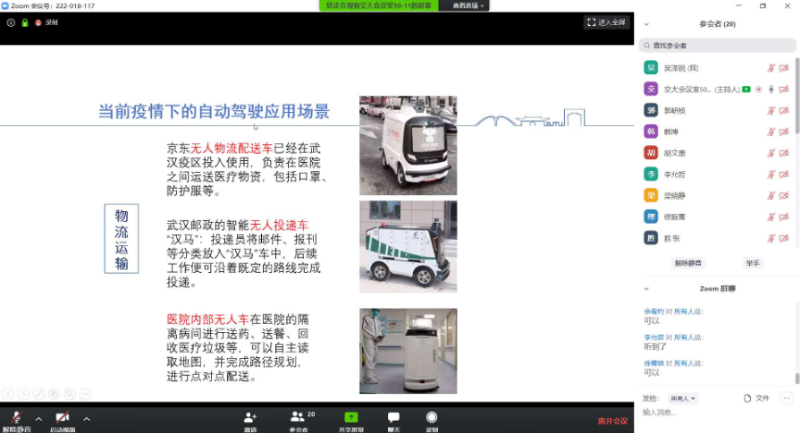
Task: Click the host row's green sharing icon
Action: (746, 89)
